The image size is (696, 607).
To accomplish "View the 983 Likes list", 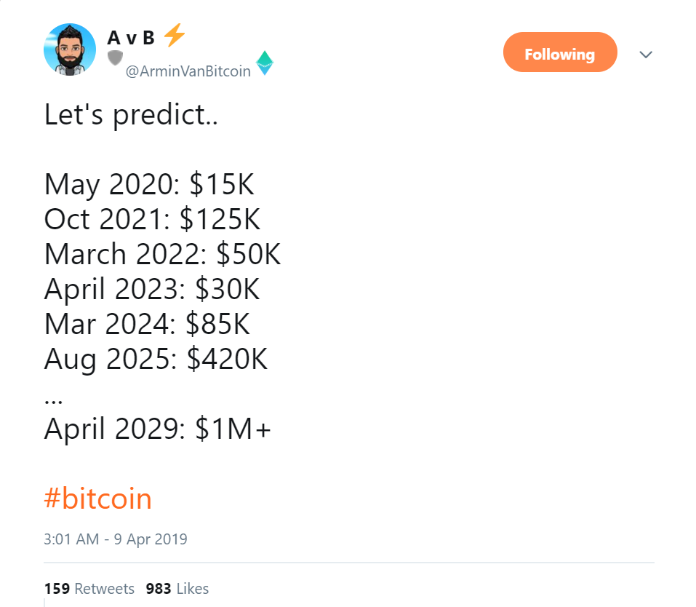I will tap(177, 589).
